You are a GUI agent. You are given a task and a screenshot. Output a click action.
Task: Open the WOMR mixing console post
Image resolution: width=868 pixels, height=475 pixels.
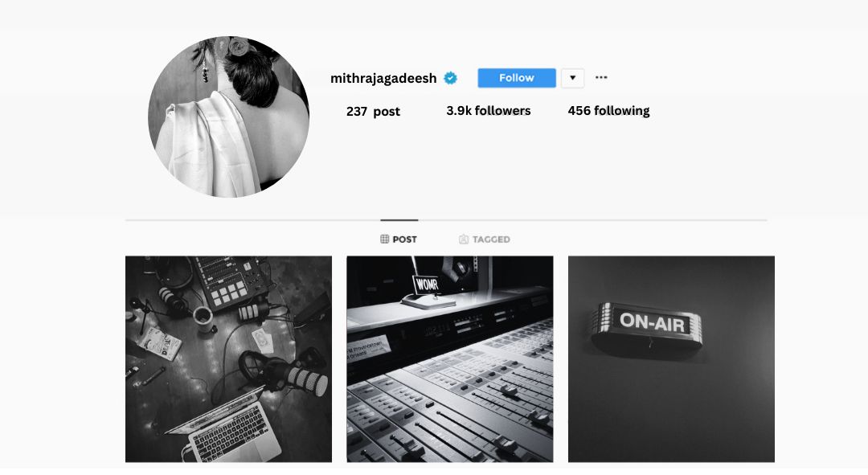[x=449, y=358]
